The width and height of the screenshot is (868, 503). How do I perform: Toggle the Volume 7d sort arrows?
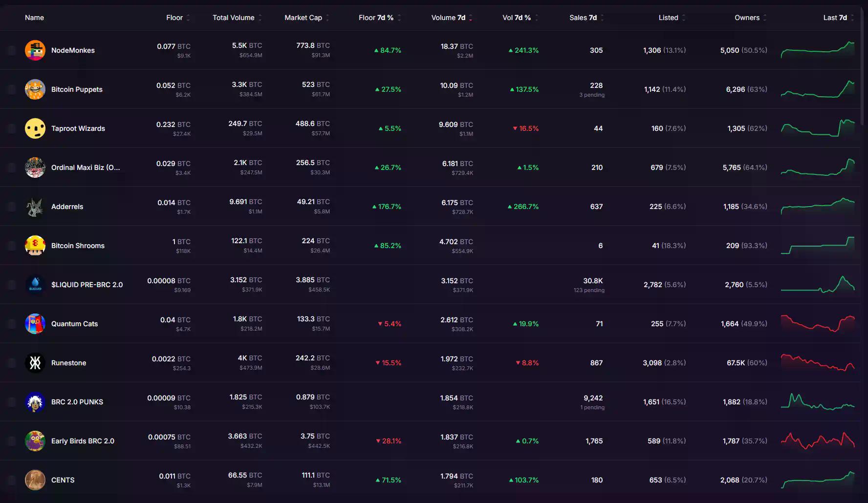point(471,18)
